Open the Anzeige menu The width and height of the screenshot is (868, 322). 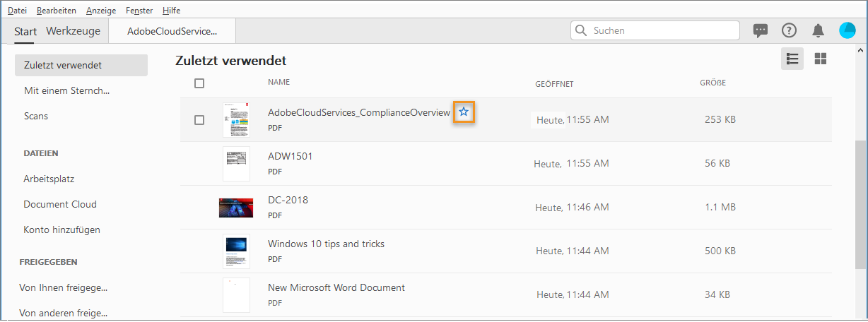[x=101, y=11]
